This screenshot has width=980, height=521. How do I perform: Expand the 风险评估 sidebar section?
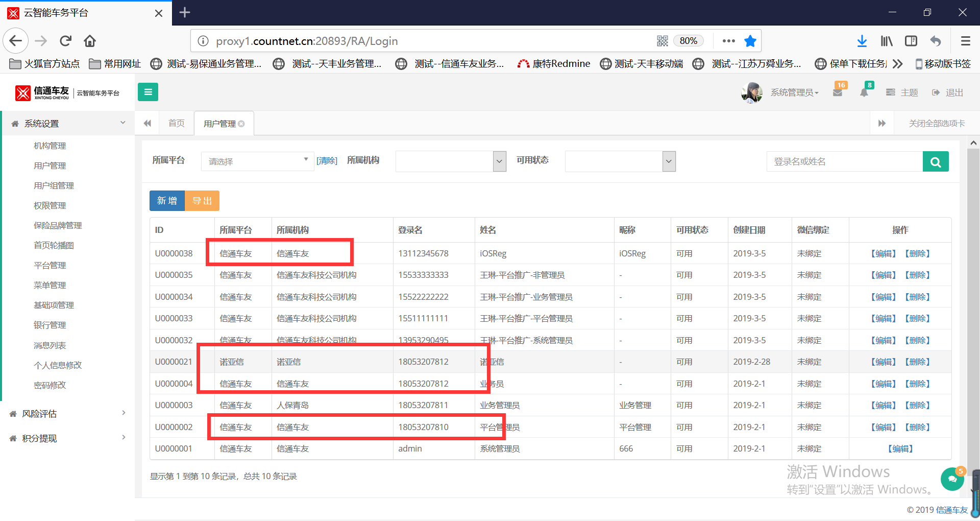66,414
